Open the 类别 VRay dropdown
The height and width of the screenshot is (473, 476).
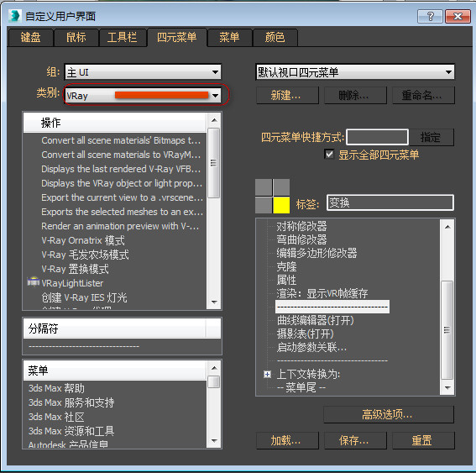pos(143,96)
